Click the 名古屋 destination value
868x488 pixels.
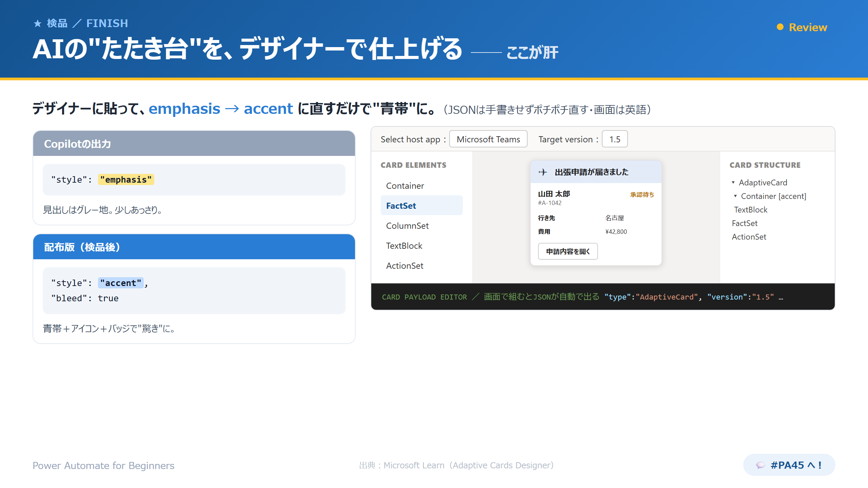(615, 218)
